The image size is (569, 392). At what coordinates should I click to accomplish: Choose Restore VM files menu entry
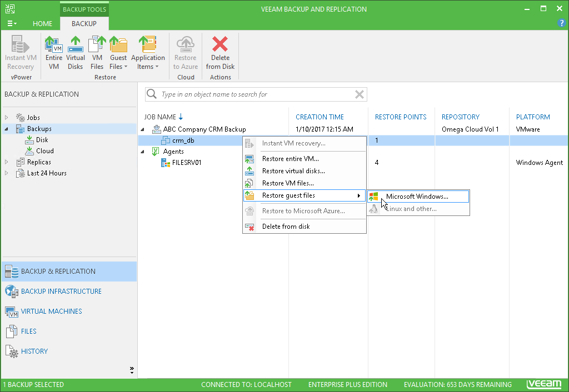point(304,183)
